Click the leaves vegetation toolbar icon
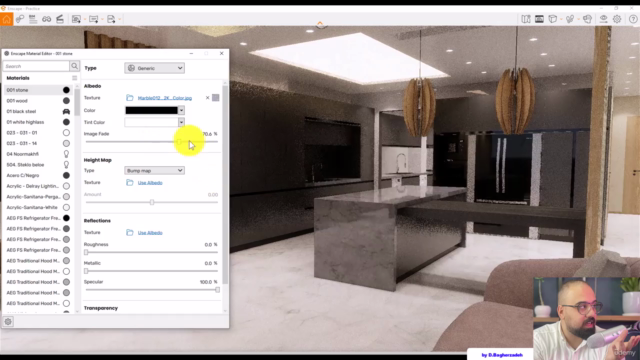The width and height of the screenshot is (640, 360). point(570,19)
